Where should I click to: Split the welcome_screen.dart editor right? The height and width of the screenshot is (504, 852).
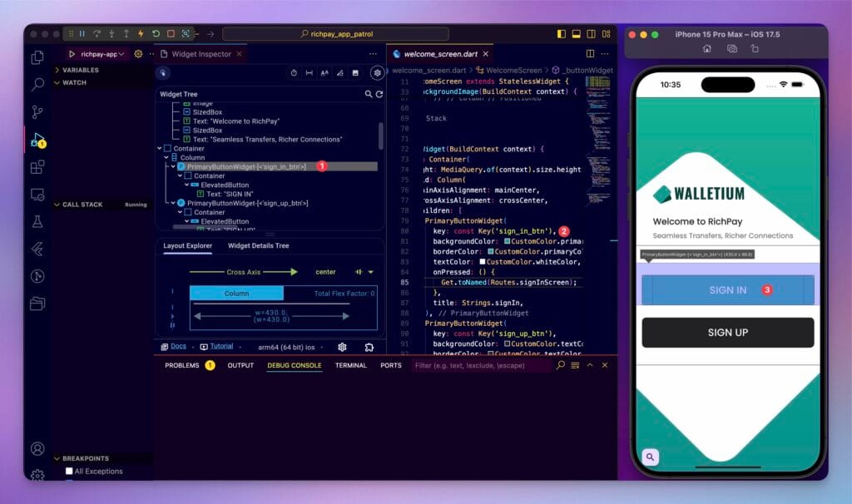(590, 54)
